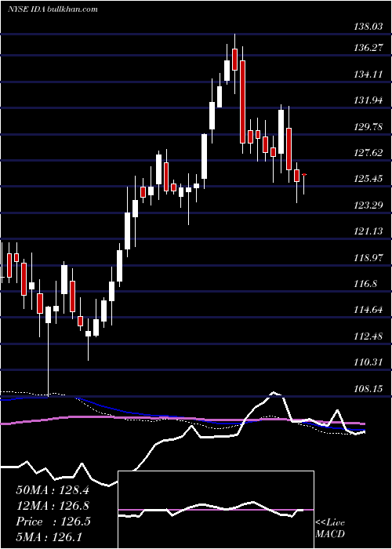Select the 138.03 price label

pyautogui.click(x=368, y=27)
